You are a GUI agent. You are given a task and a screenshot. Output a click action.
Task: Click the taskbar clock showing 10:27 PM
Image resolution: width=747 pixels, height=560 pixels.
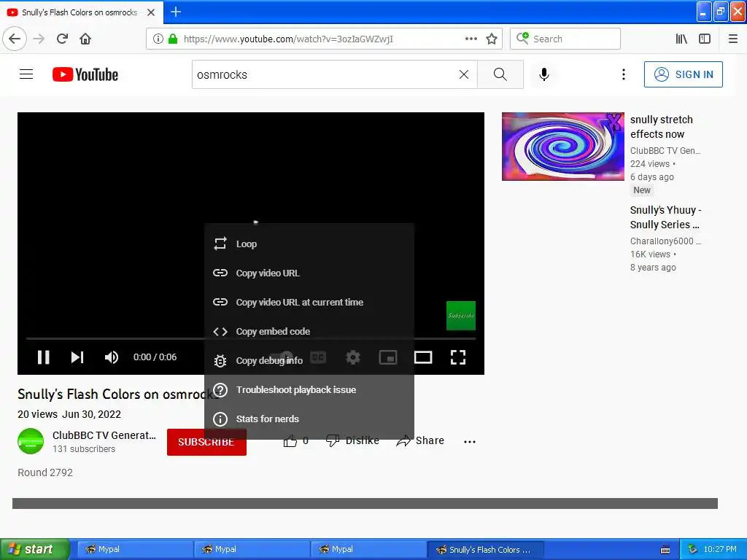pyautogui.click(x=720, y=550)
